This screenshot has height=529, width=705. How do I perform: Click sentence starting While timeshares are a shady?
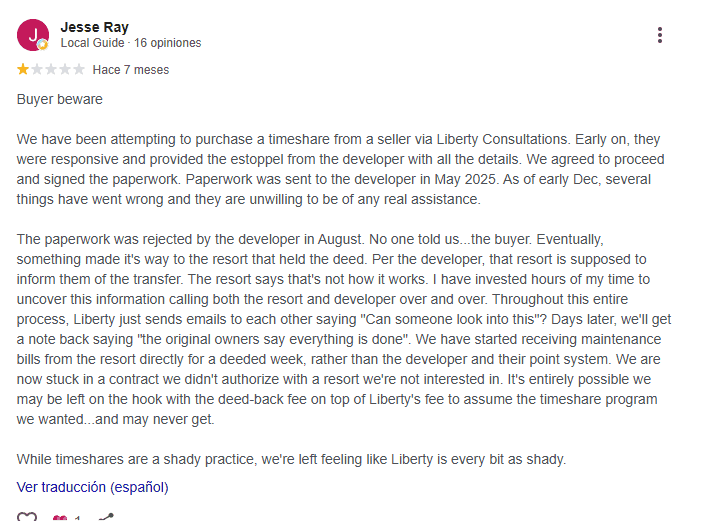pos(291,459)
